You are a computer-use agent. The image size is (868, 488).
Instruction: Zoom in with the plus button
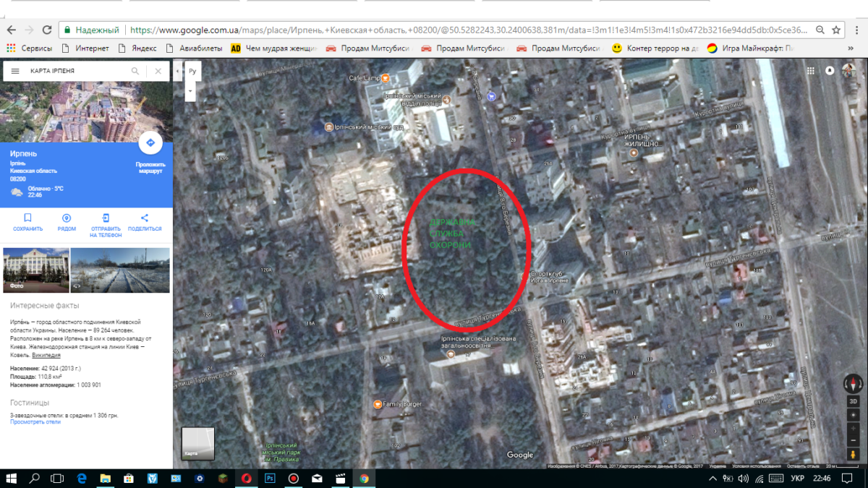pyautogui.click(x=853, y=429)
